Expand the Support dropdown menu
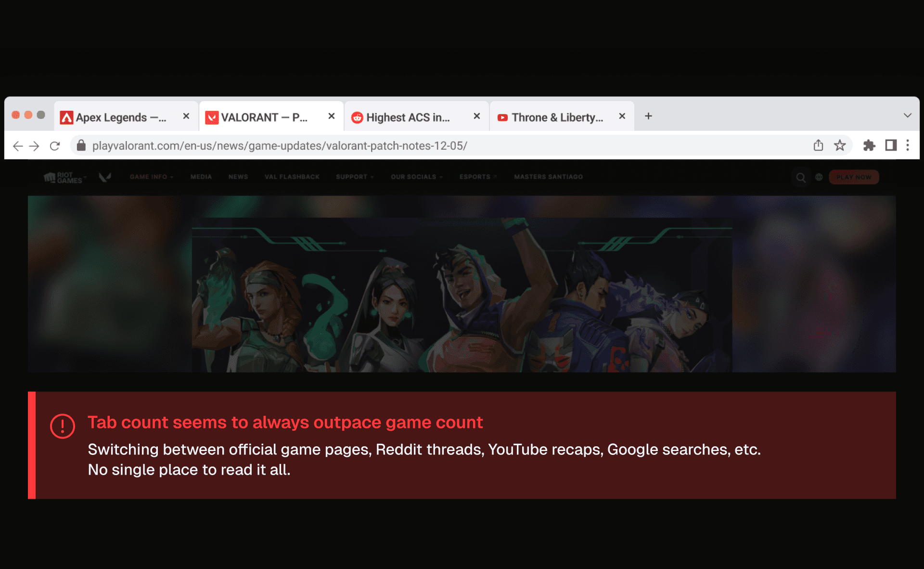The image size is (924, 569). tap(355, 177)
